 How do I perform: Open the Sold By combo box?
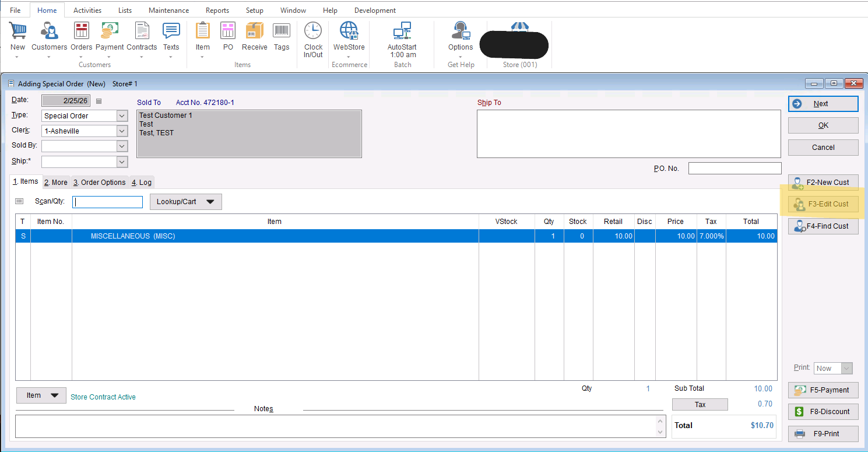point(122,146)
